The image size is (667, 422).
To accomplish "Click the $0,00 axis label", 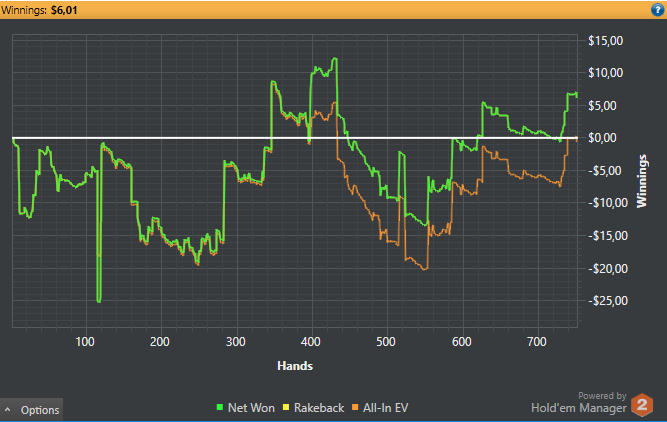I will click(x=602, y=138).
